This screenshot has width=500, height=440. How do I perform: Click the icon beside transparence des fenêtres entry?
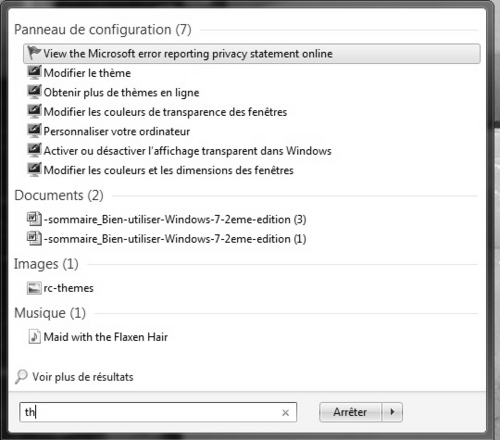[34, 111]
